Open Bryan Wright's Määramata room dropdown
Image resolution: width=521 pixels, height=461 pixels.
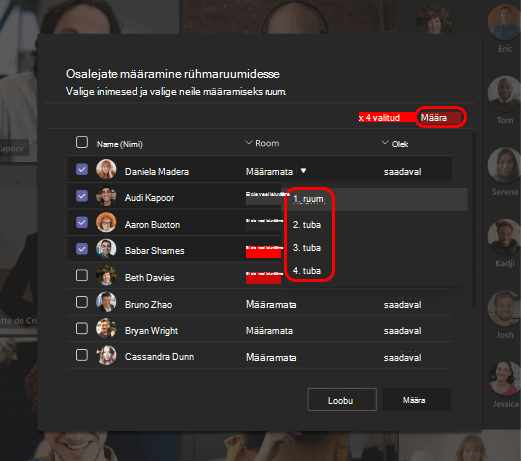click(269, 331)
